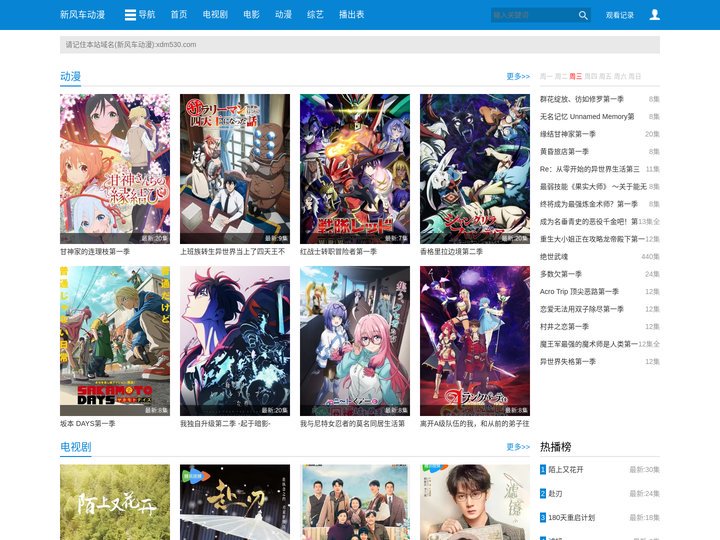This screenshot has height=540, width=720.
Task: Open the 电影 nav item
Action: tap(251, 15)
